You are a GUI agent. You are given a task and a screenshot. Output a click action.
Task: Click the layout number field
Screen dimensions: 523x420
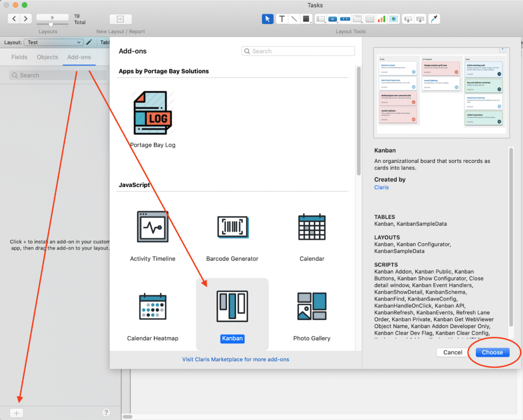(53, 17)
